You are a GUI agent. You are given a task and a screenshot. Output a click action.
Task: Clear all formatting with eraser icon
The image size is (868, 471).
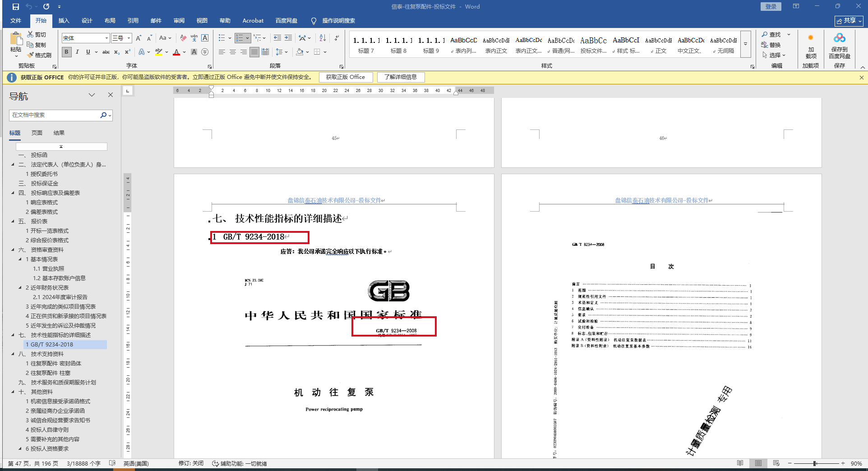(x=183, y=38)
